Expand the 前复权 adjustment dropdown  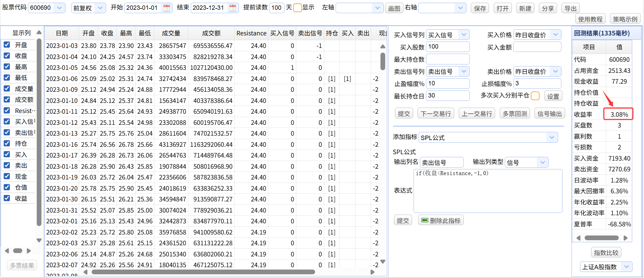[x=100, y=8]
